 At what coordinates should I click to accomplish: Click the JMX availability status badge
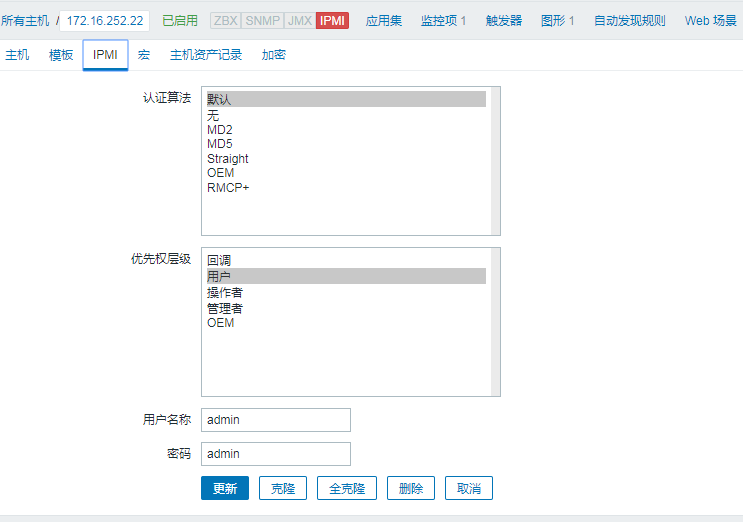pyautogui.click(x=299, y=20)
